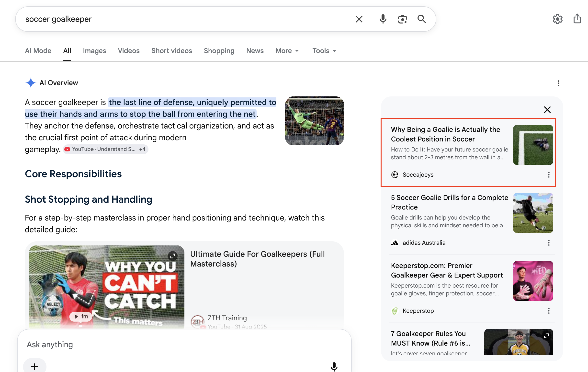This screenshot has height=372, width=588.
Task: Play the 1m video preview
Action: pyautogui.click(x=81, y=316)
